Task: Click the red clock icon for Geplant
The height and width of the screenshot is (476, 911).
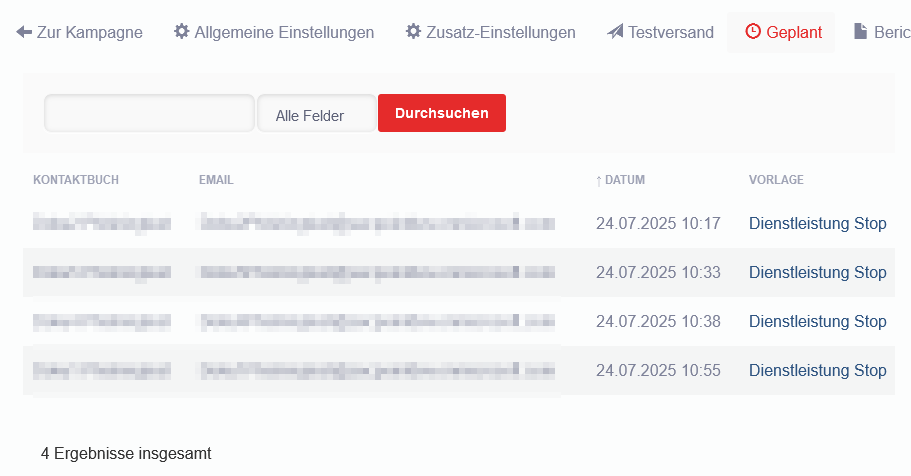Action: pos(753,32)
